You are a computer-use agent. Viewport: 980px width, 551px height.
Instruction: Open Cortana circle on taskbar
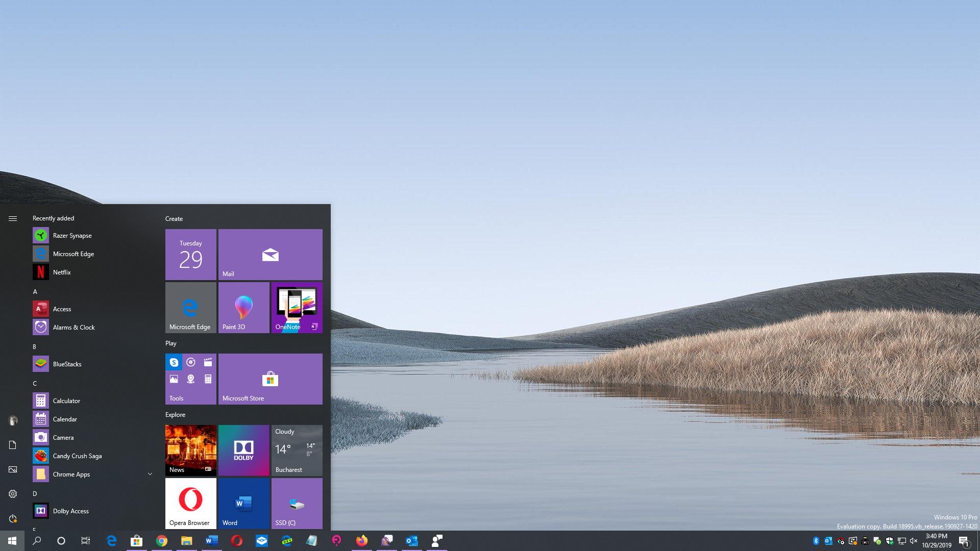point(61,541)
